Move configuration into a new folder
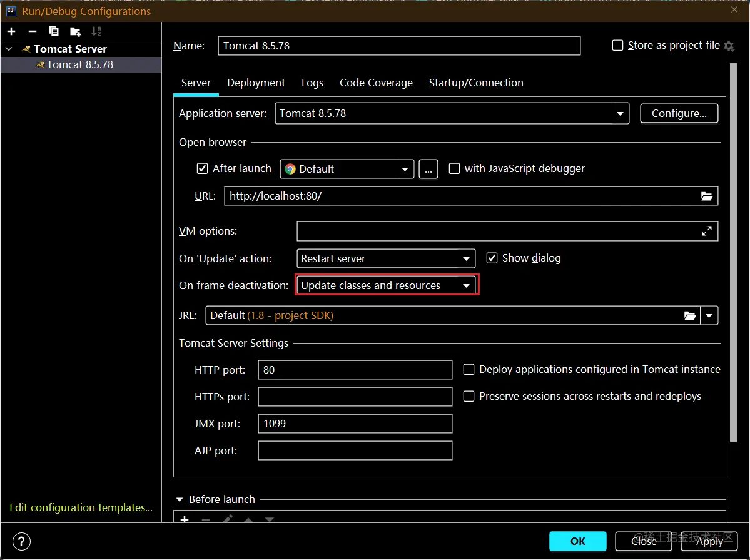The image size is (750, 560). [x=76, y=31]
